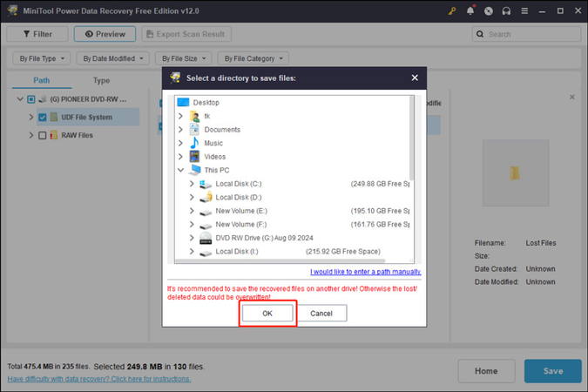Click the key register icon in title bar
Image resolution: width=588 pixels, height=392 pixels.
pyautogui.click(x=452, y=10)
